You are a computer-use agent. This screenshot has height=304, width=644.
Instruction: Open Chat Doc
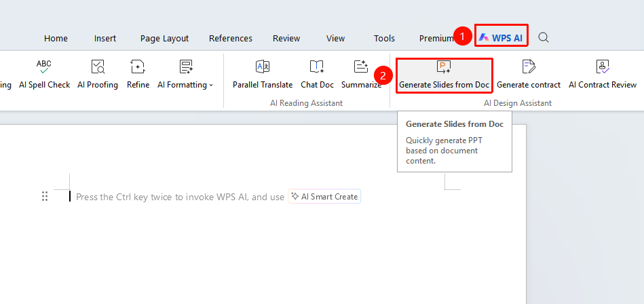point(317,75)
